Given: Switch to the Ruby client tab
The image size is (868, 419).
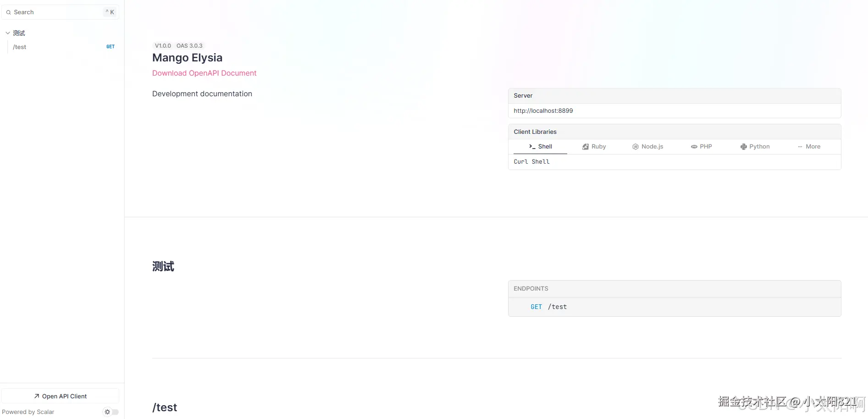Looking at the screenshot, I should click(594, 147).
